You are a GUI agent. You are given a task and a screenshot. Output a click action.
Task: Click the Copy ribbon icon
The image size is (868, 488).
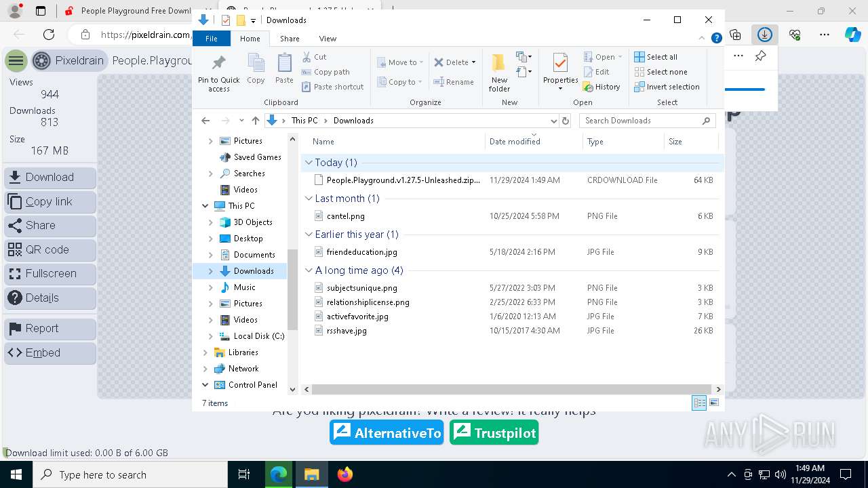point(256,69)
